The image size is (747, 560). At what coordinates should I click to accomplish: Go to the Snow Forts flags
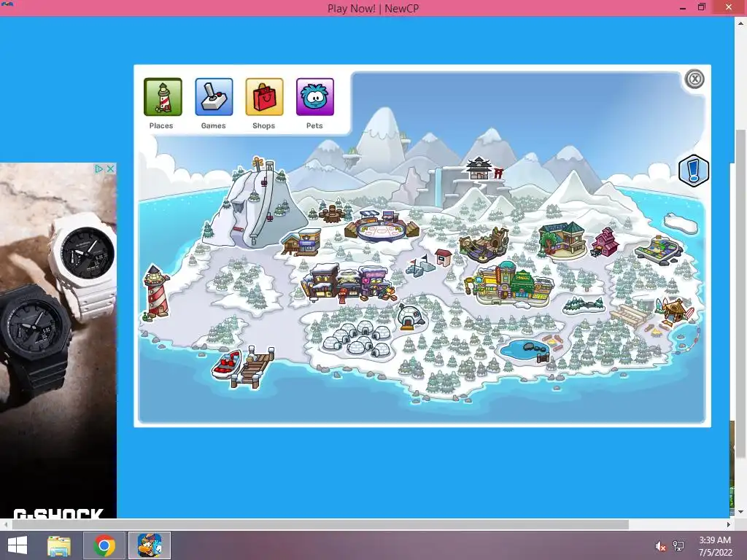click(x=421, y=266)
